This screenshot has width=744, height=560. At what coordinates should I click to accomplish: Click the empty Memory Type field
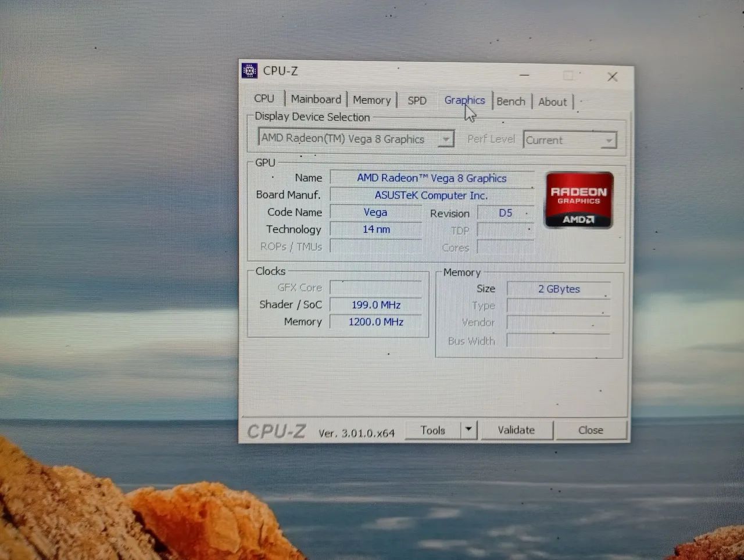pos(559,306)
